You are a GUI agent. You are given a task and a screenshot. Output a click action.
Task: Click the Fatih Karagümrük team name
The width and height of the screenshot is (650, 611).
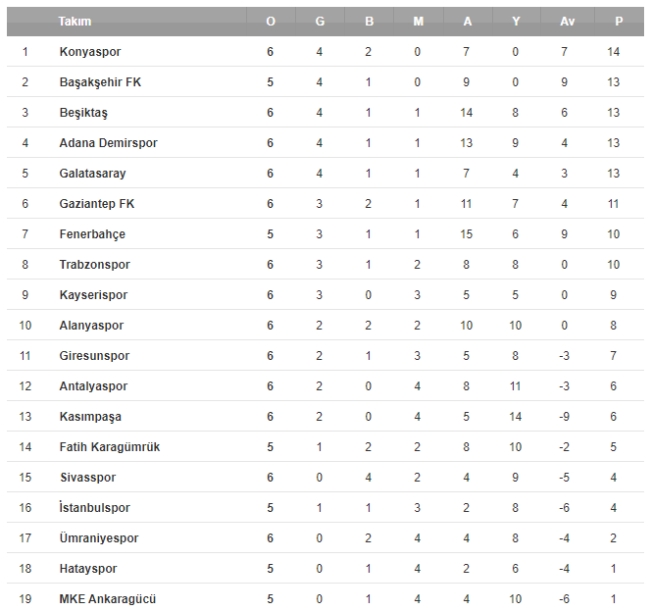108,447
